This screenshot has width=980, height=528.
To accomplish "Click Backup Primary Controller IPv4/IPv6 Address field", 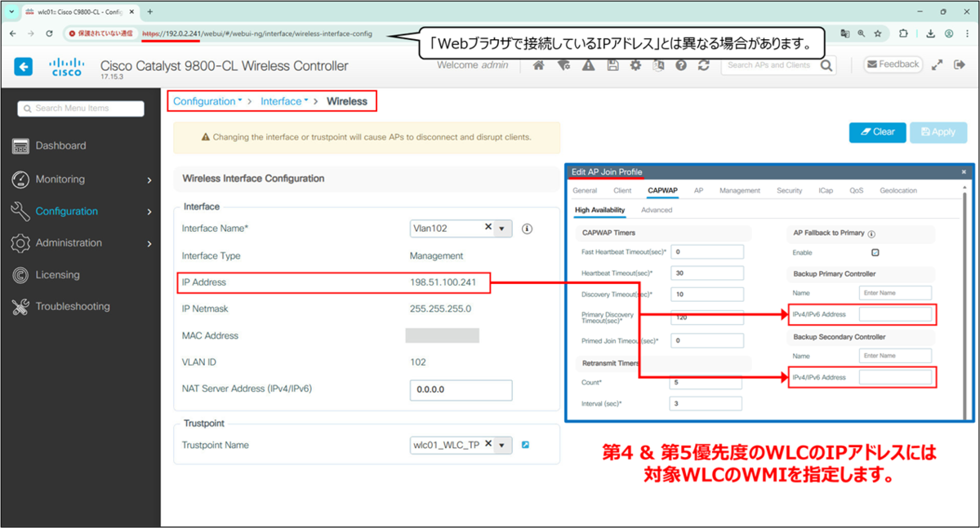I will [x=895, y=314].
